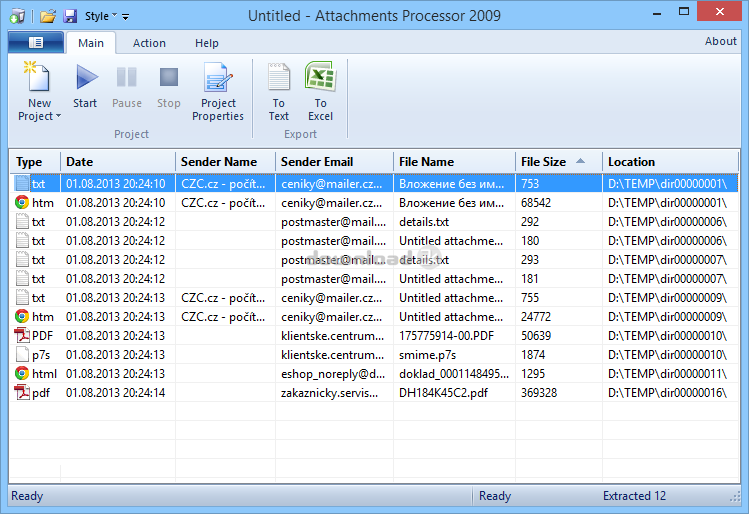This screenshot has height=514, width=749.
Task: Expand the Style dropdown menu
Action: 101,16
